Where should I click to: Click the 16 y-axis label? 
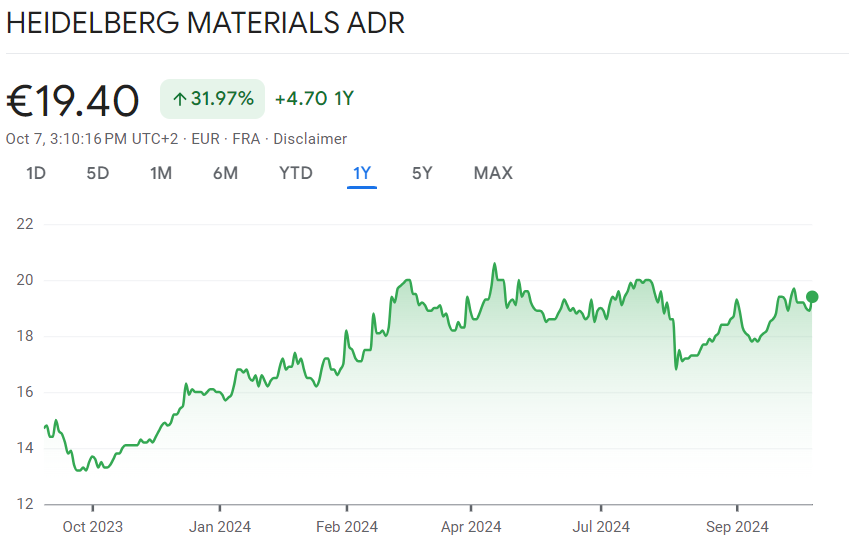pyautogui.click(x=25, y=392)
